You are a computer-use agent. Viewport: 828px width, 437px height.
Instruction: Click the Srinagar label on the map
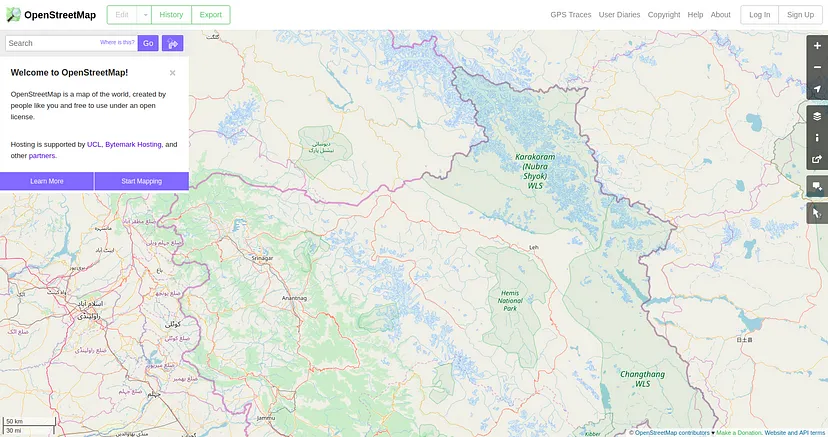(262, 258)
